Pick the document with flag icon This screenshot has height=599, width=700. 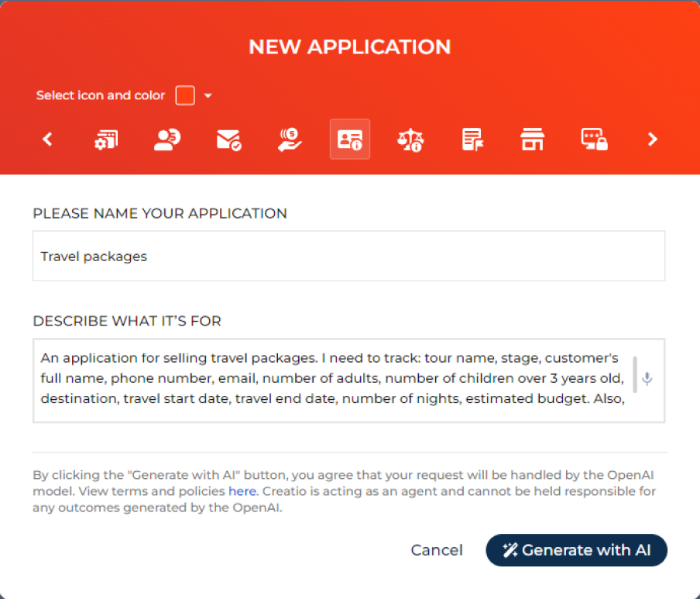pos(472,139)
